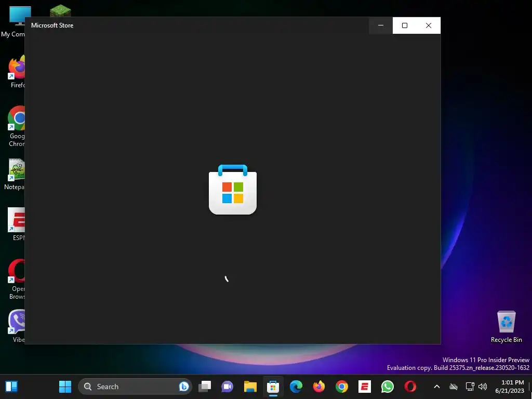Image resolution: width=532 pixels, height=399 pixels.
Task: Click the Microsoft Store title text
Action: coord(52,25)
